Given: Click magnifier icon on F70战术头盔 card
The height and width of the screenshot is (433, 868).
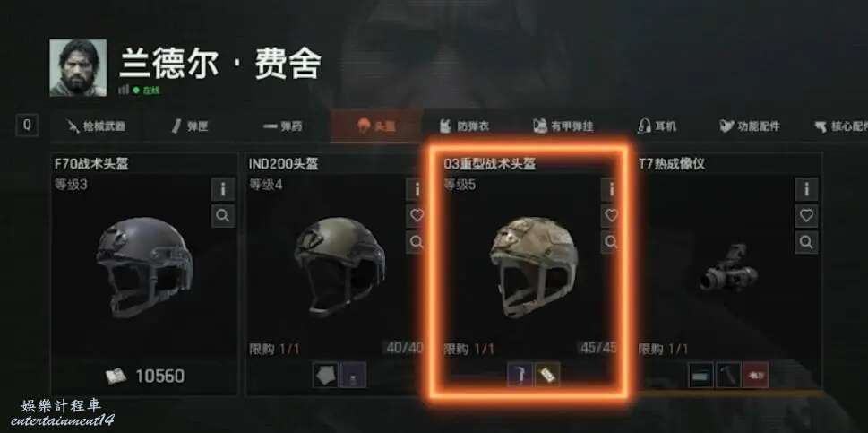Looking at the screenshot, I should (x=222, y=216).
